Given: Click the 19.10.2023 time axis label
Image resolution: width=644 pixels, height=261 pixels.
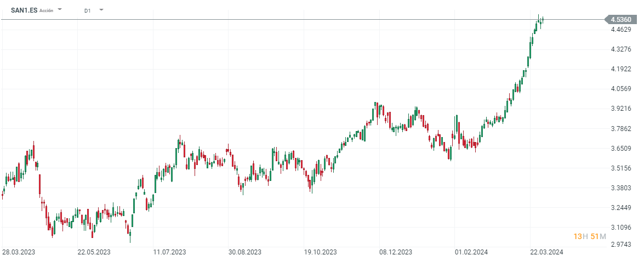Looking at the screenshot, I should click(321, 252).
